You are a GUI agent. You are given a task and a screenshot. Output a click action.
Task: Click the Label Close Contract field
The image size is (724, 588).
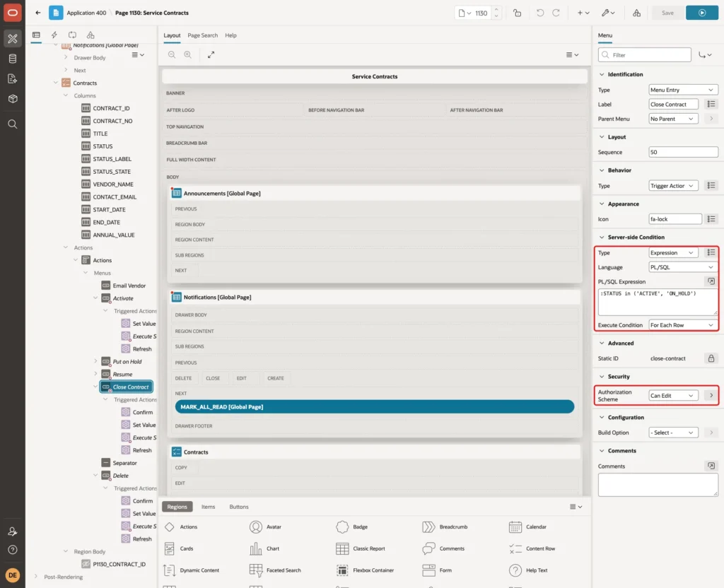673,105
